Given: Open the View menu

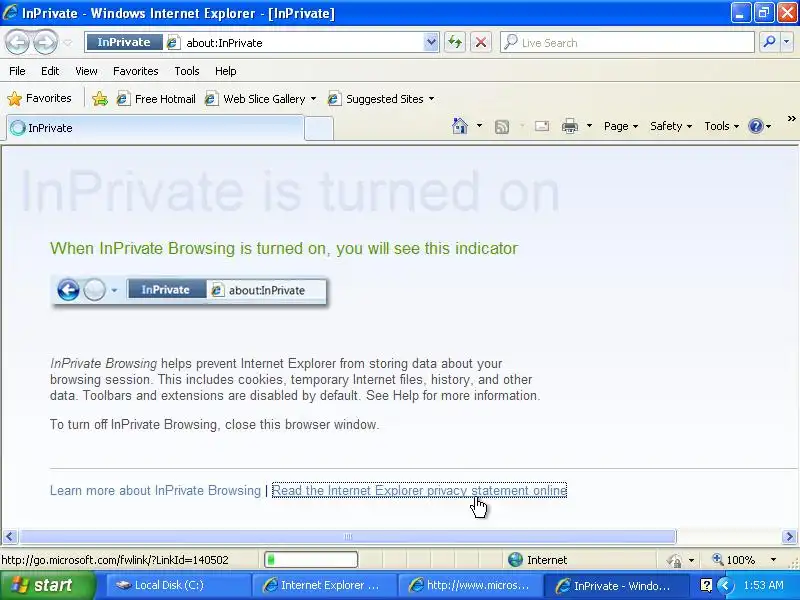Looking at the screenshot, I should click(86, 71).
